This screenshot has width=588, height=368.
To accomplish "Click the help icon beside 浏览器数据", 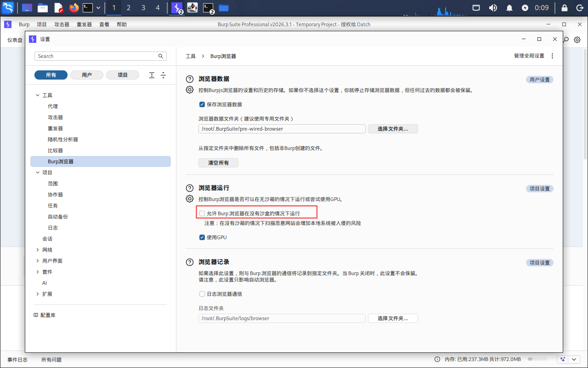I will tap(190, 79).
